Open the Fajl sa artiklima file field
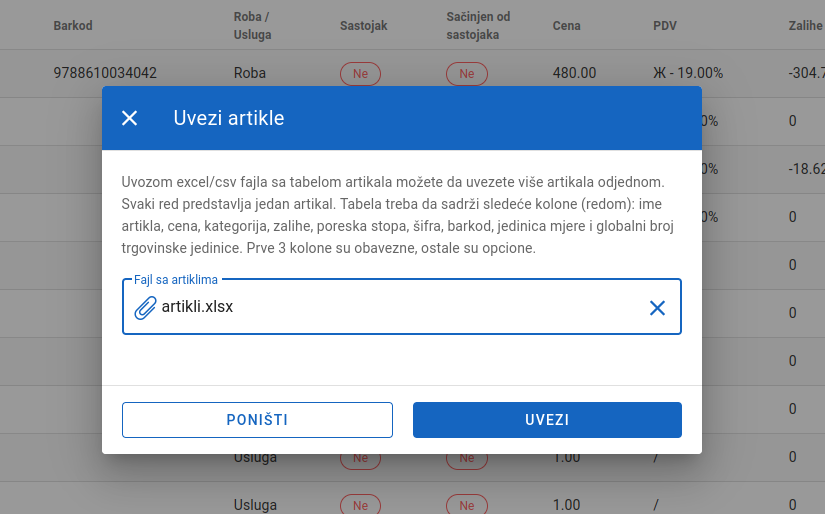The width and height of the screenshot is (825, 514). 402,307
